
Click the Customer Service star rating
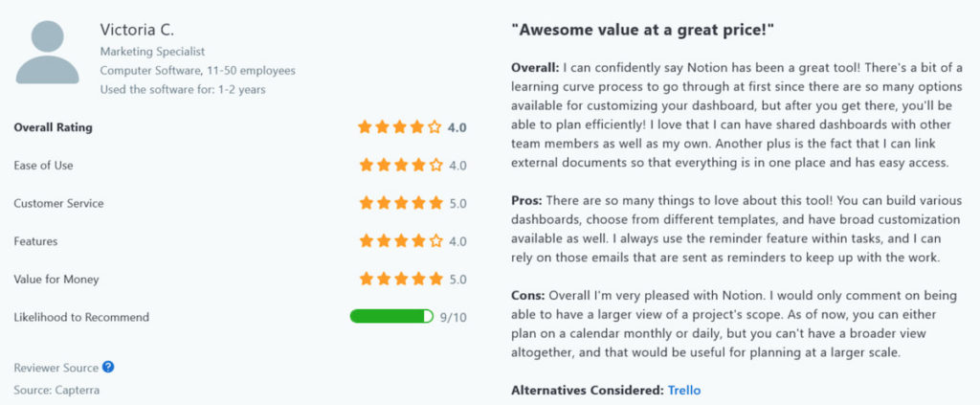tap(400, 203)
